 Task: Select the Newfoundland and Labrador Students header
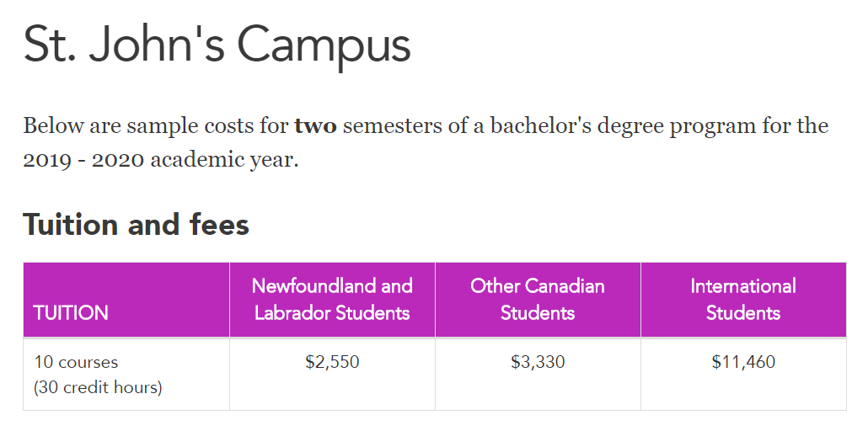(332, 300)
